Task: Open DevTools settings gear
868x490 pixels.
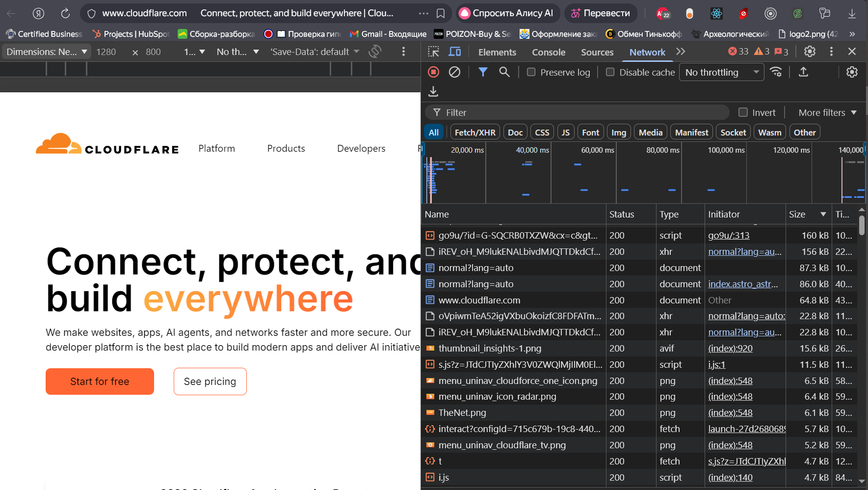Action: tap(810, 52)
